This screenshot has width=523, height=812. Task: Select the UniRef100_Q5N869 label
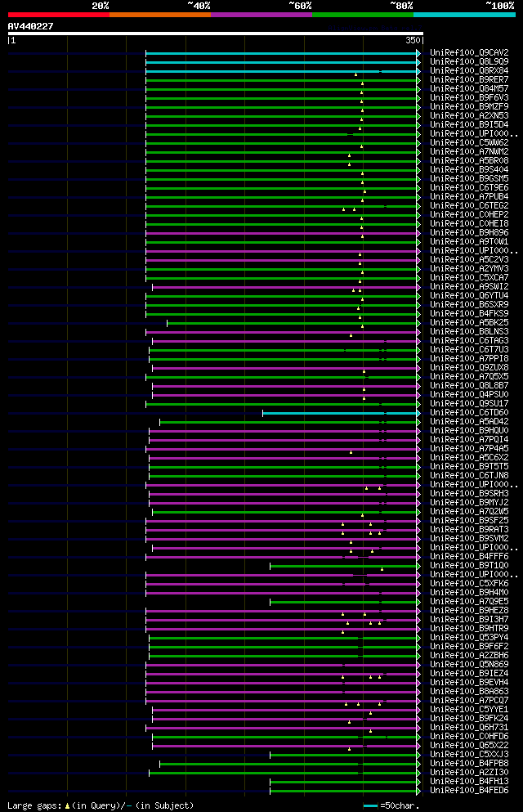click(x=469, y=665)
